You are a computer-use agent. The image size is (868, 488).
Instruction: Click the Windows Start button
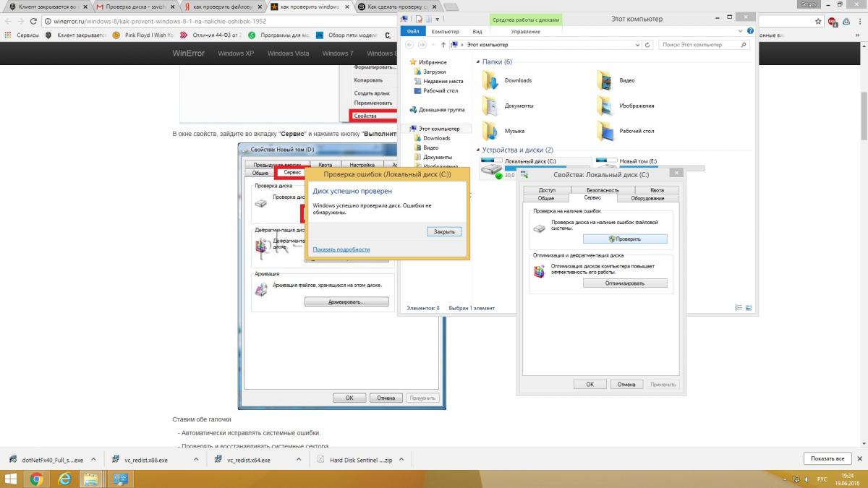click(x=12, y=478)
